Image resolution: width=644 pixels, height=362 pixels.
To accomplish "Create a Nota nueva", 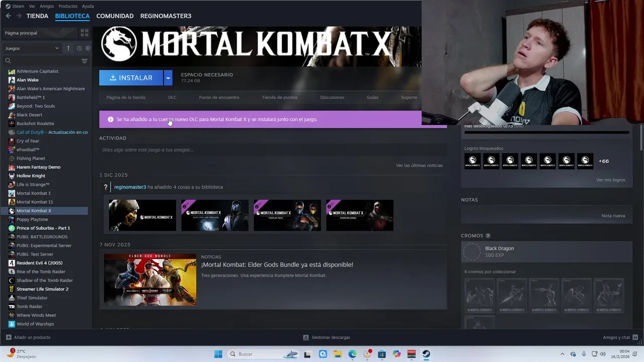I will click(x=613, y=216).
